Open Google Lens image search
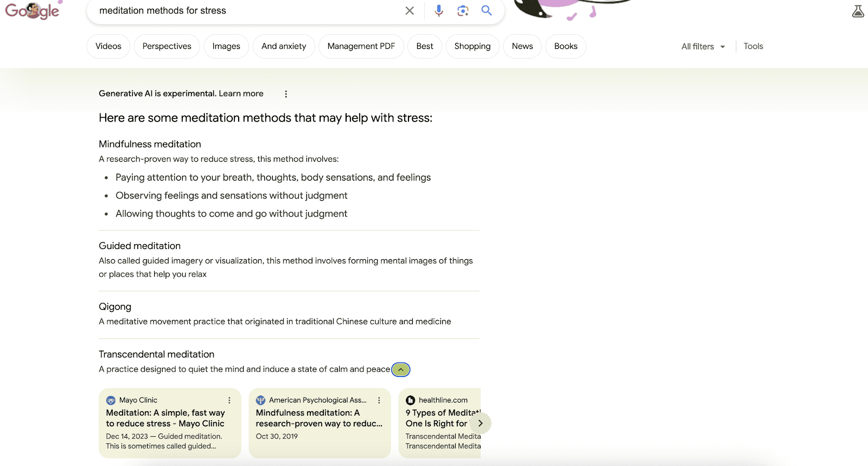Screen dimensions: 868x466 [x=463, y=10]
